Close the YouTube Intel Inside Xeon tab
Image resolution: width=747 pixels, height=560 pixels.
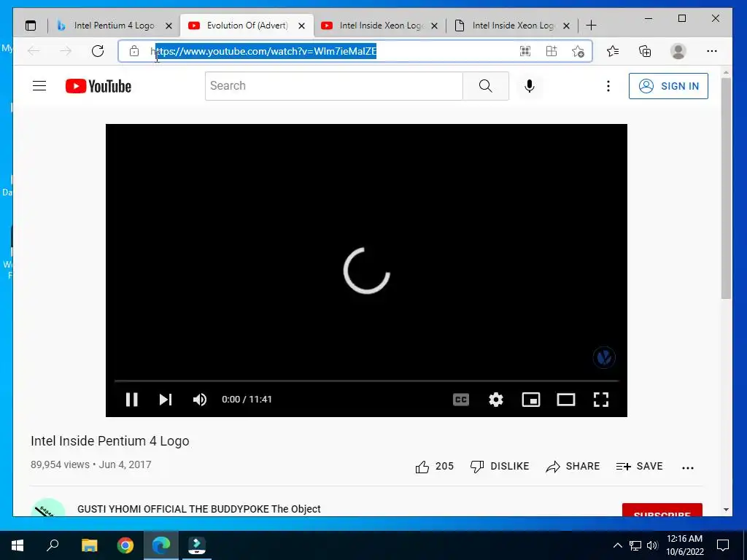click(x=435, y=26)
